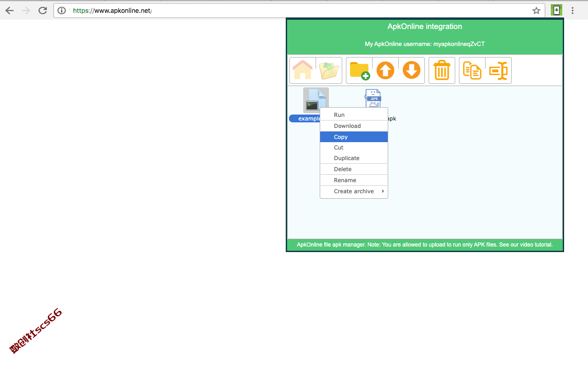Expand the Create archive submenu
The height and width of the screenshot is (368, 588).
[354, 191]
